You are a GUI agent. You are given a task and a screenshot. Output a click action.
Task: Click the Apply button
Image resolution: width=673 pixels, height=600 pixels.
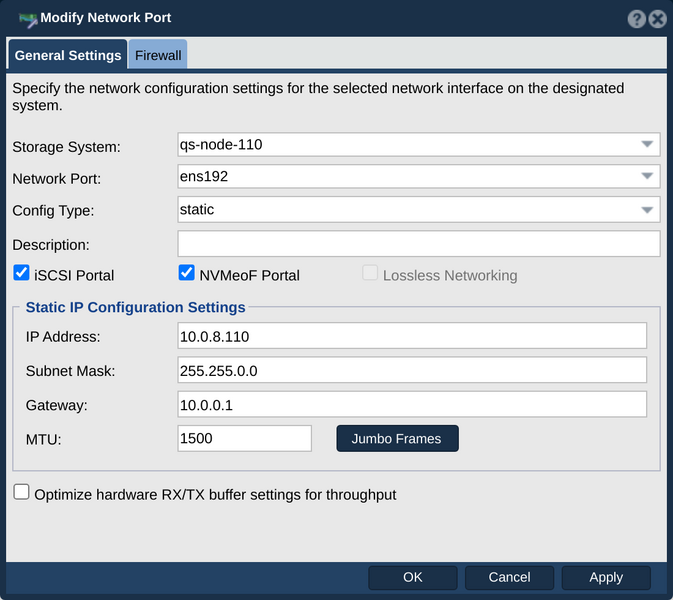point(606,578)
